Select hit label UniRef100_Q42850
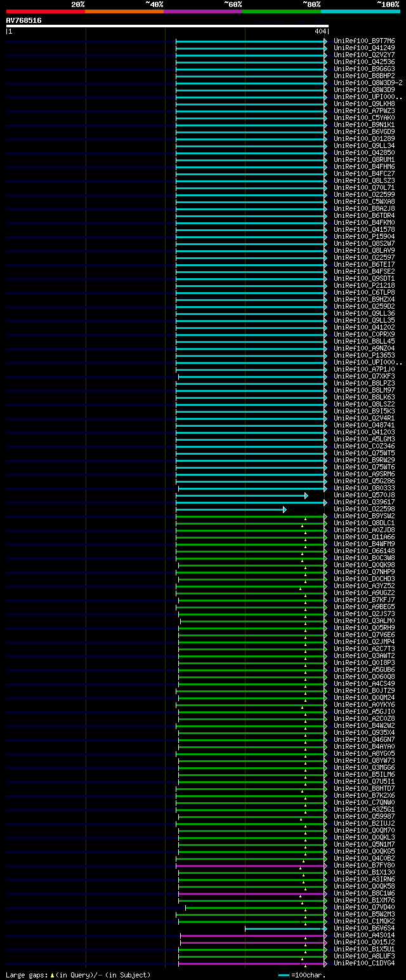The height and width of the screenshot is (980, 406). coord(364,152)
